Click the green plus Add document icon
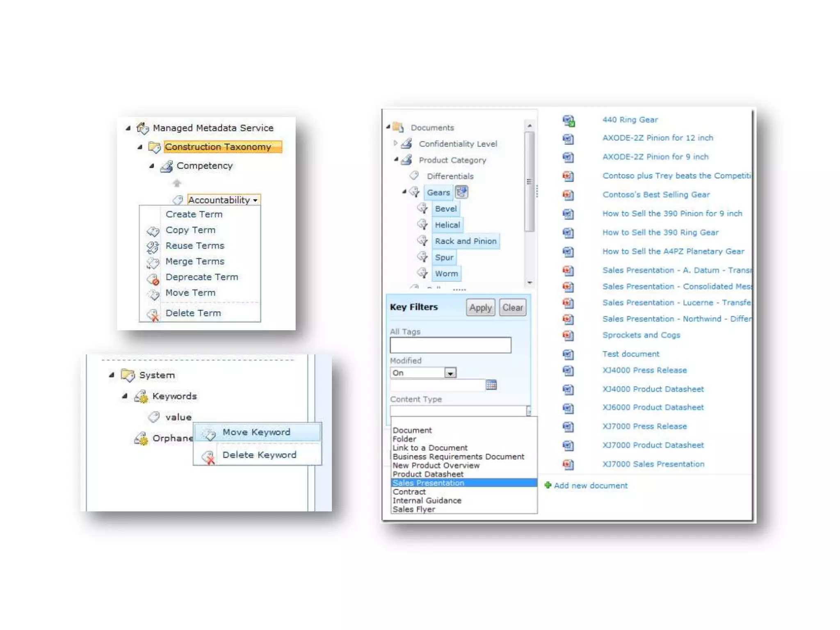840x630 pixels. point(548,485)
